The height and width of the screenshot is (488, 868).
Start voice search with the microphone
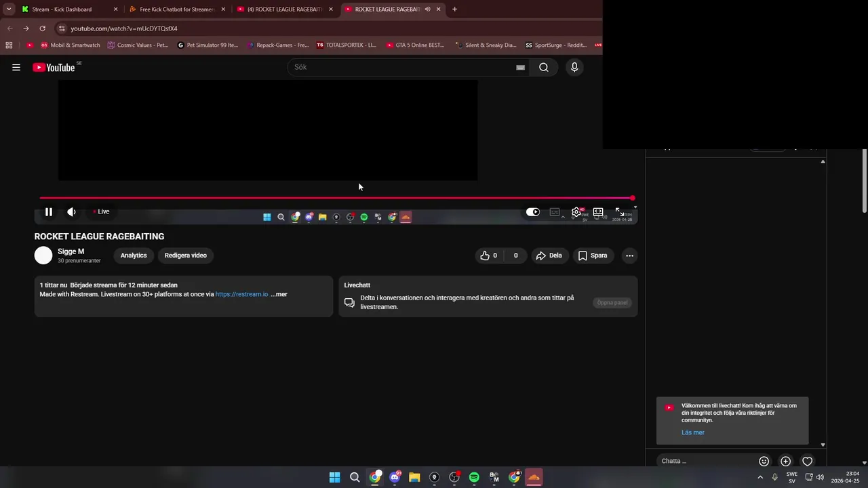(x=574, y=67)
